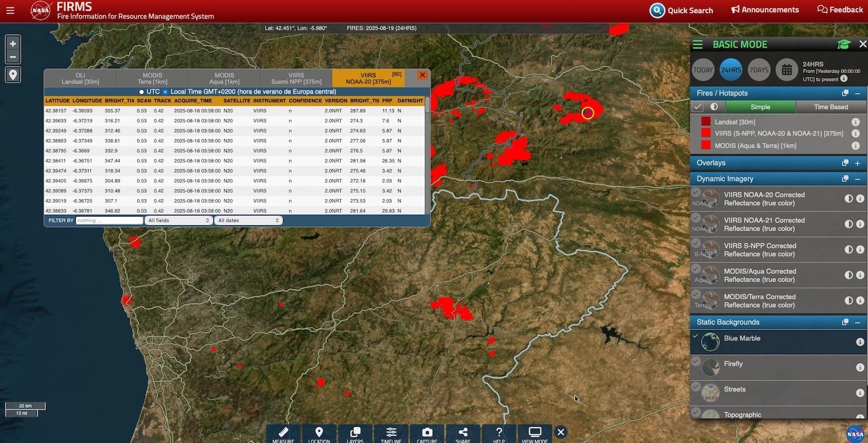Dismiss the bottom toolbar with the X button
868x443 pixels.
[561, 432]
